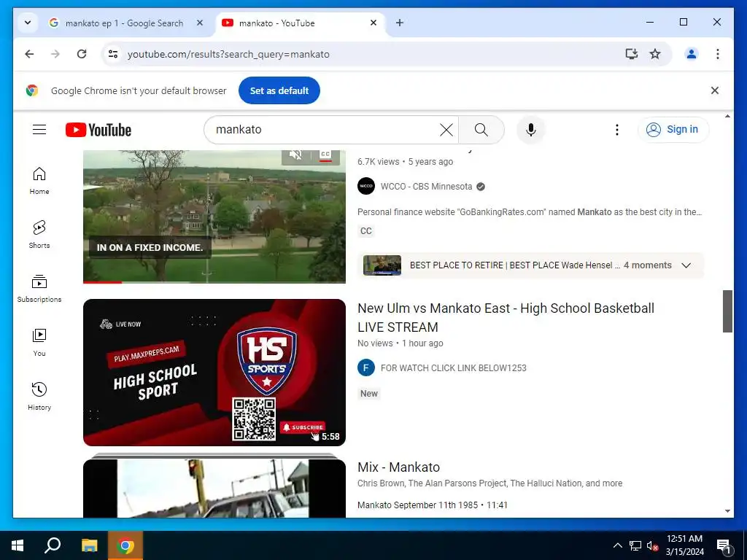747x560 pixels.
Task: Open the Windows Start menu
Action: (18, 545)
